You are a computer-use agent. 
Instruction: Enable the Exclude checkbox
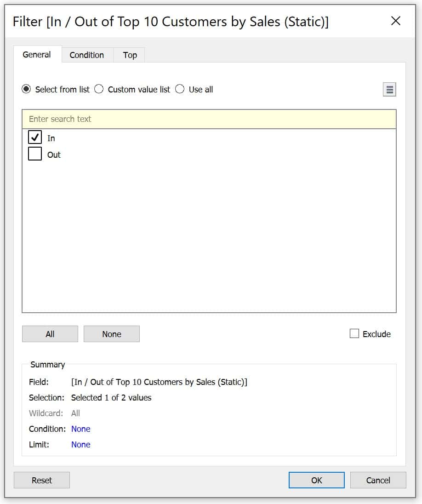point(354,333)
